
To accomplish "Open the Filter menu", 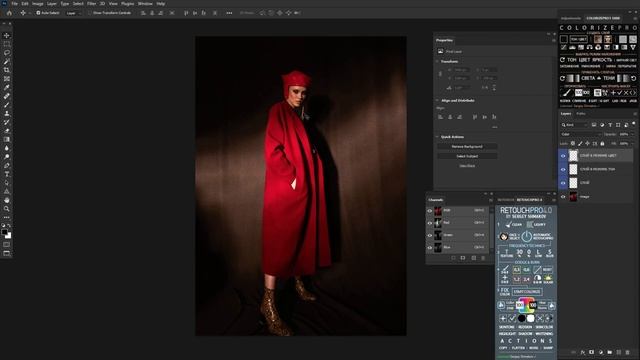I will coord(91,4).
